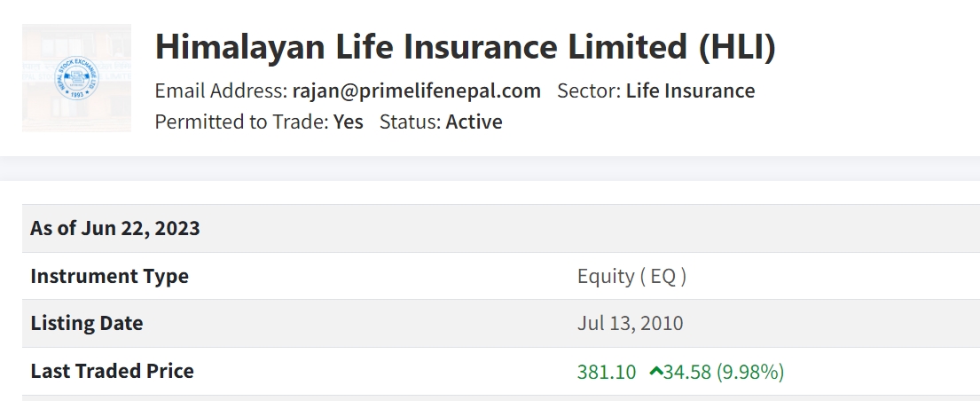The image size is (980, 401).
Task: Click the Email Address label
Action: pos(221,90)
